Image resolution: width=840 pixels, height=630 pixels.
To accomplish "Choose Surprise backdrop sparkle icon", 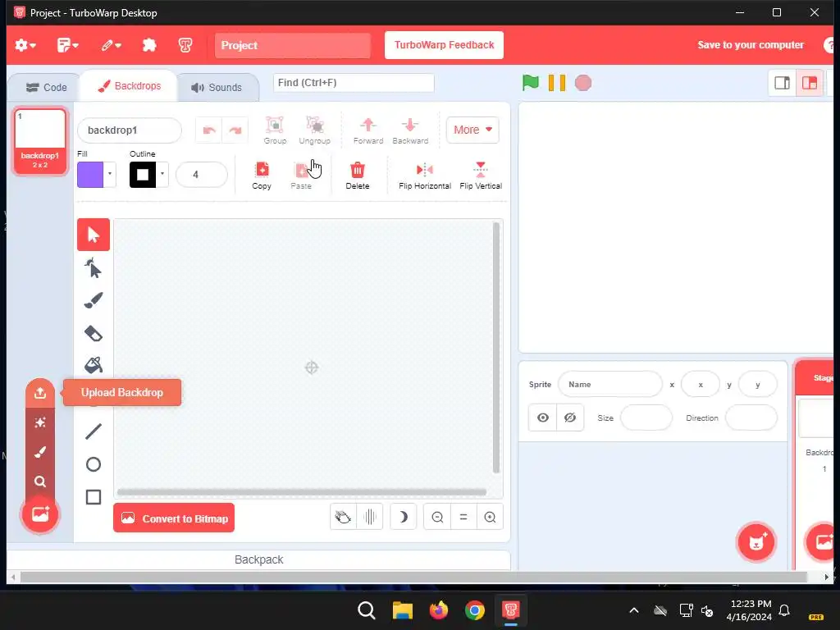I will point(40,422).
